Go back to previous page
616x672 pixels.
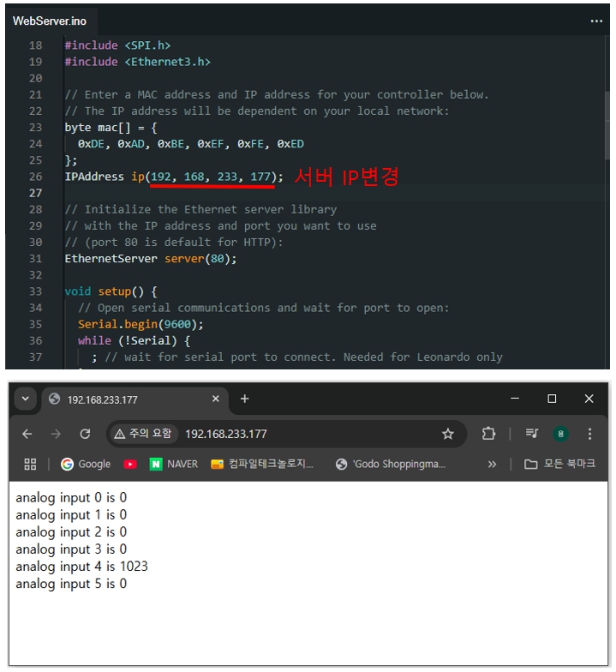click(27, 435)
